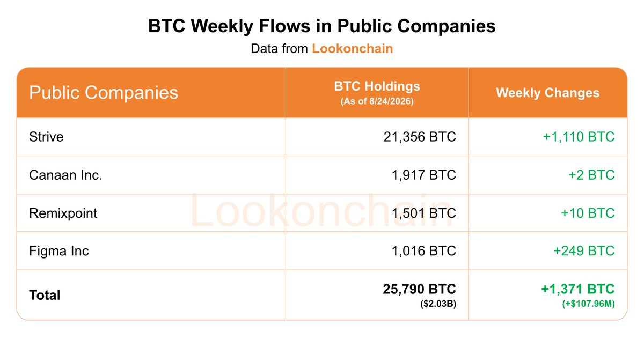Select the BTC Holdings column header
Screen dimensions: 644x339
tap(377, 92)
